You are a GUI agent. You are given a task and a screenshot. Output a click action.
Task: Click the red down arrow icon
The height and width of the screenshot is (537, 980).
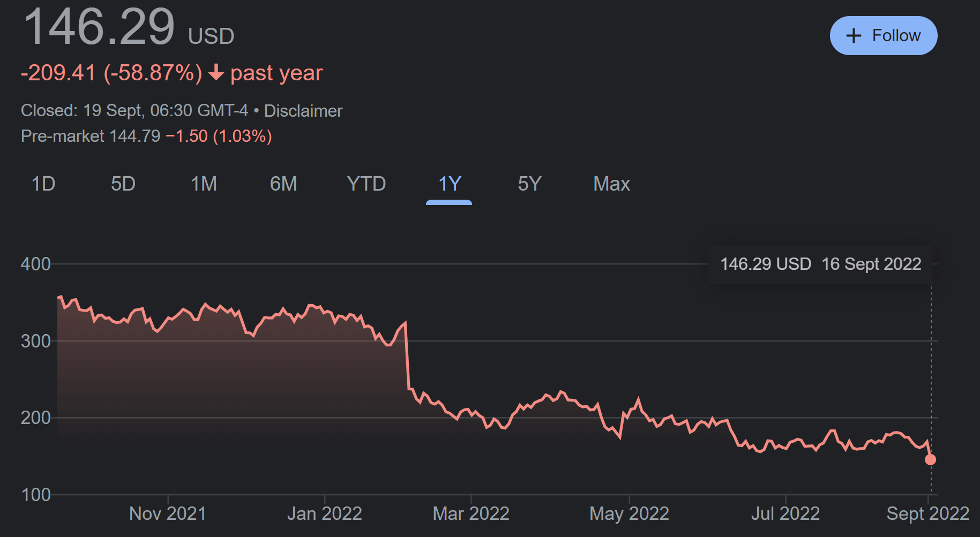(216, 72)
